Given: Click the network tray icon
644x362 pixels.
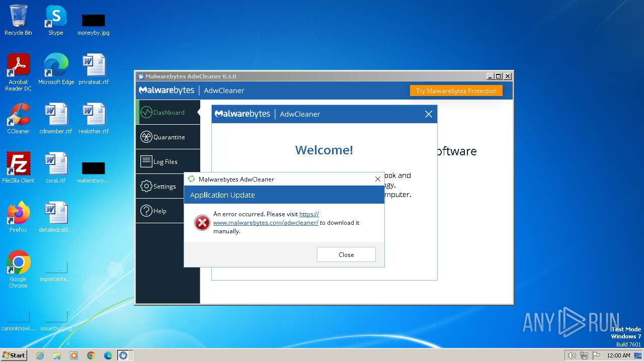Looking at the screenshot, I should (x=584, y=355).
